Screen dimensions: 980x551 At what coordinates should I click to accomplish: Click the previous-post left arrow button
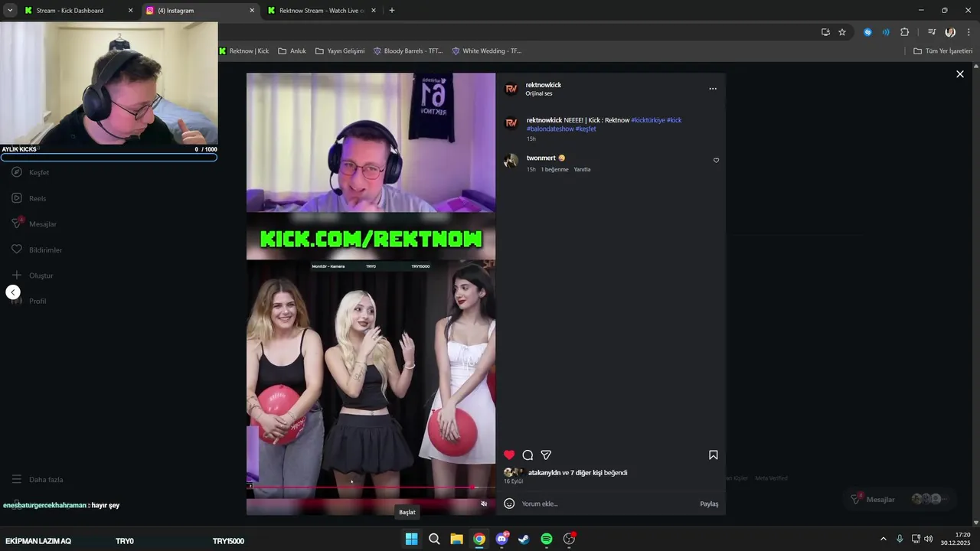(x=12, y=292)
